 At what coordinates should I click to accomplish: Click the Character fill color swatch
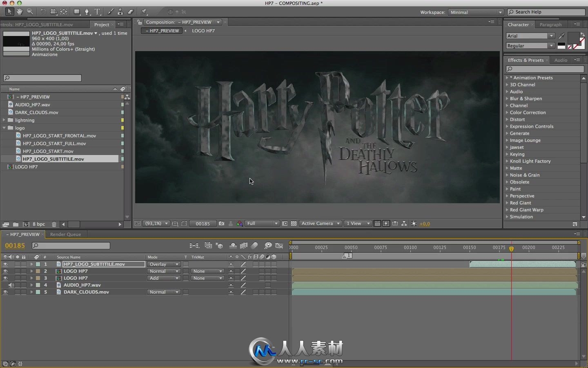pyautogui.click(x=573, y=38)
